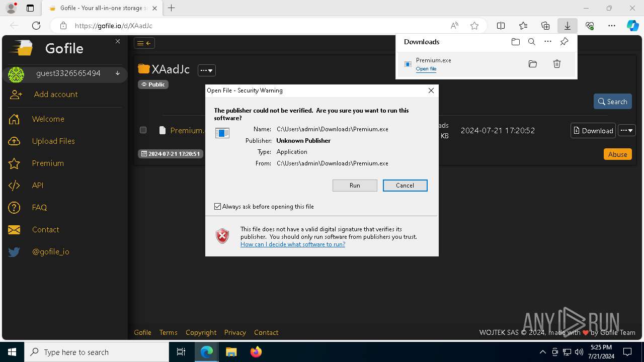This screenshot has width=644, height=362.
Task: Open the Copilot sidebar icon
Action: [632, 26]
